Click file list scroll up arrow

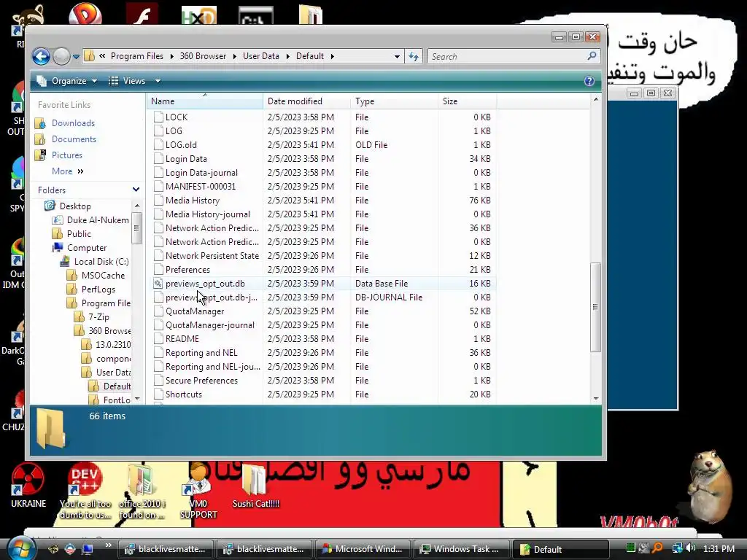[x=596, y=99]
